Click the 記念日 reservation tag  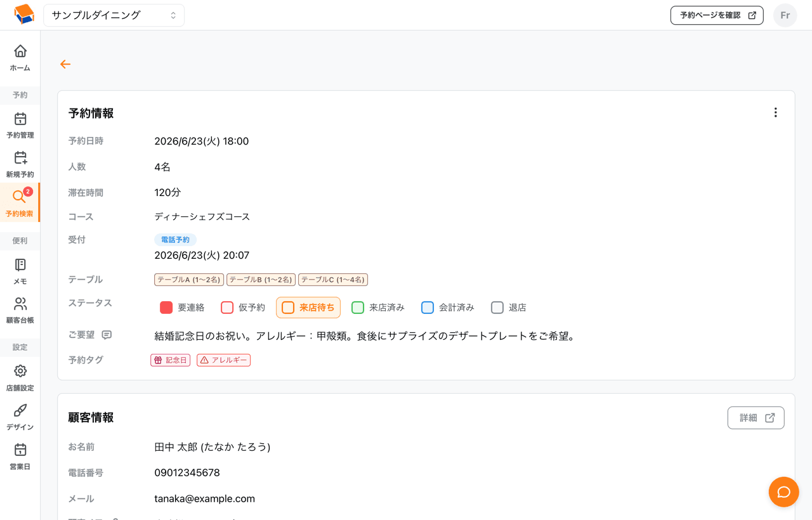[x=171, y=360]
